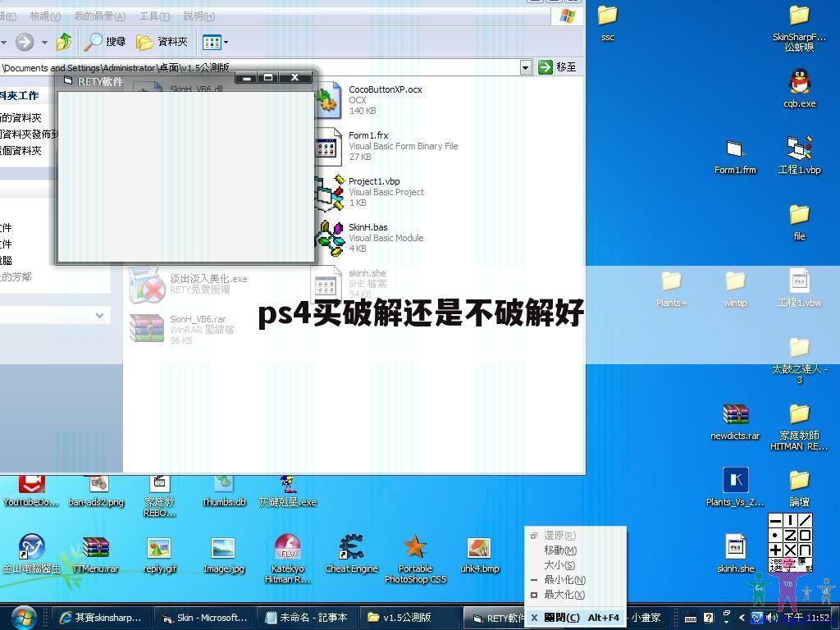840x630 pixels.
Task: Open the 工程1.vbp project icon
Action: [799, 149]
